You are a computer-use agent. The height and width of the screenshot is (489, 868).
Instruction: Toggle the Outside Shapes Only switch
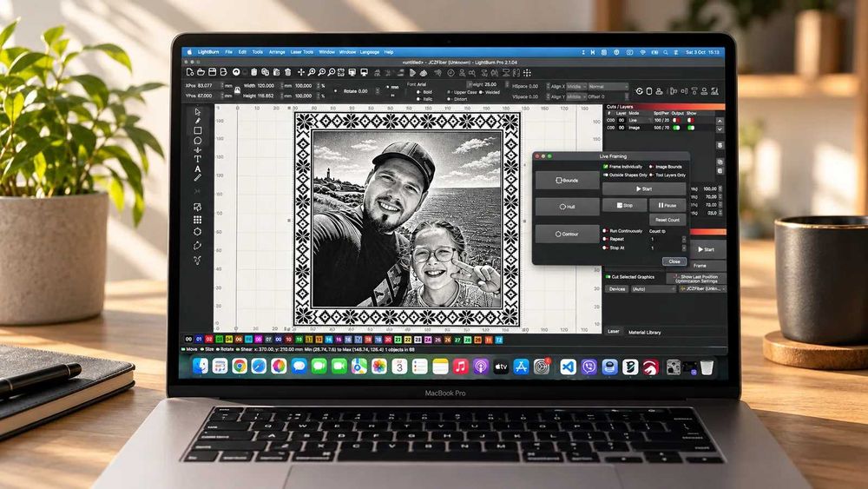coord(606,175)
